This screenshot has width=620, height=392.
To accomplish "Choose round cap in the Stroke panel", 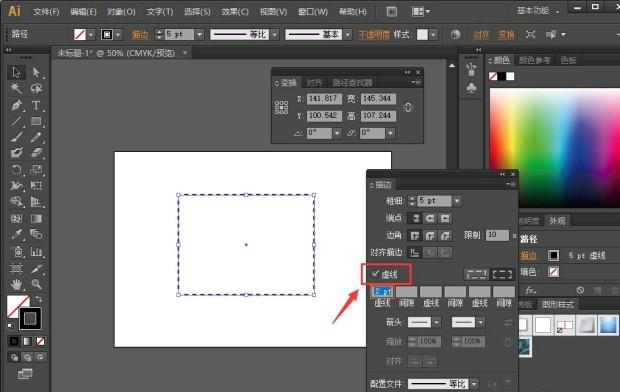I will (430, 218).
